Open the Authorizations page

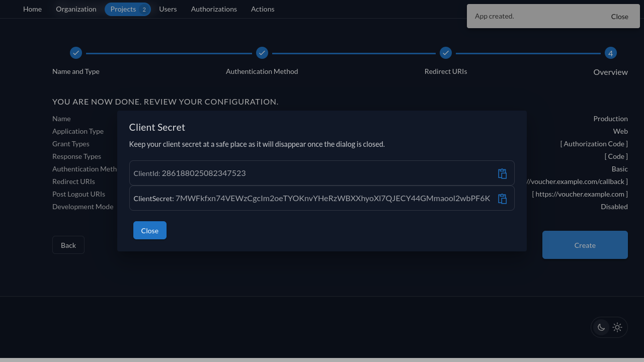click(214, 9)
